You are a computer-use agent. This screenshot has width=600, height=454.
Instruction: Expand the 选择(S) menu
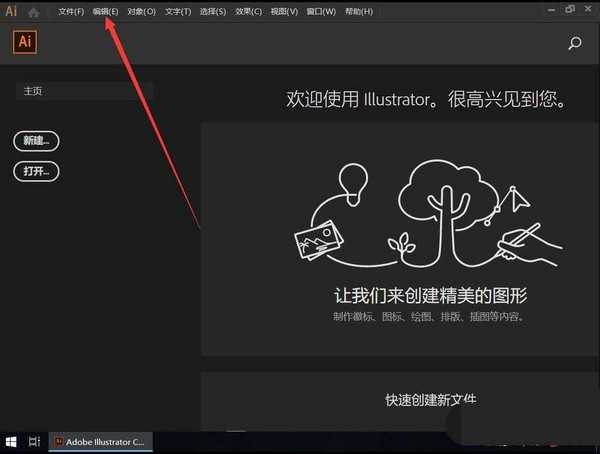(x=214, y=12)
